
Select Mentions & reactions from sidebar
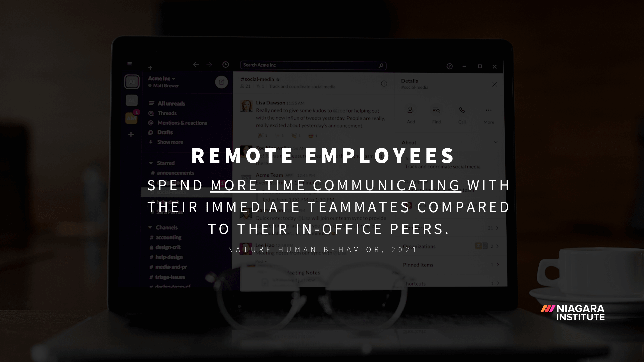point(182,123)
